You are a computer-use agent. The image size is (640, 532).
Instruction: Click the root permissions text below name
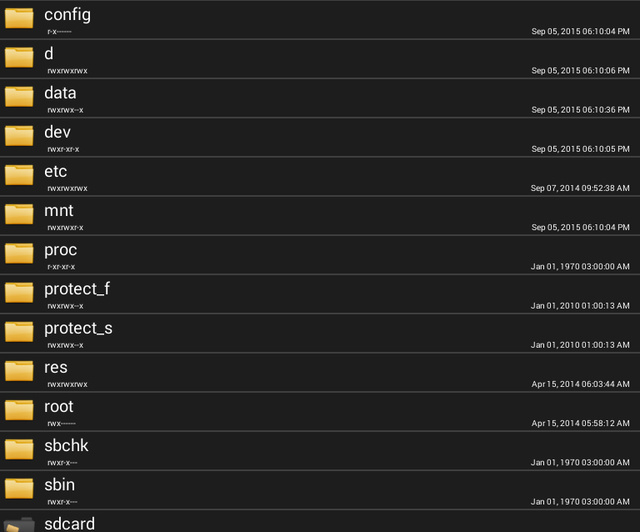pos(61,423)
